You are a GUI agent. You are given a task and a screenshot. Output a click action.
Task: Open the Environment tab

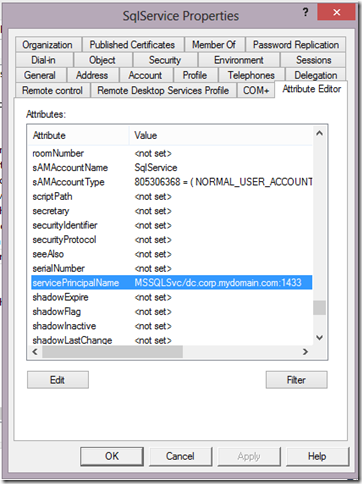point(239,60)
